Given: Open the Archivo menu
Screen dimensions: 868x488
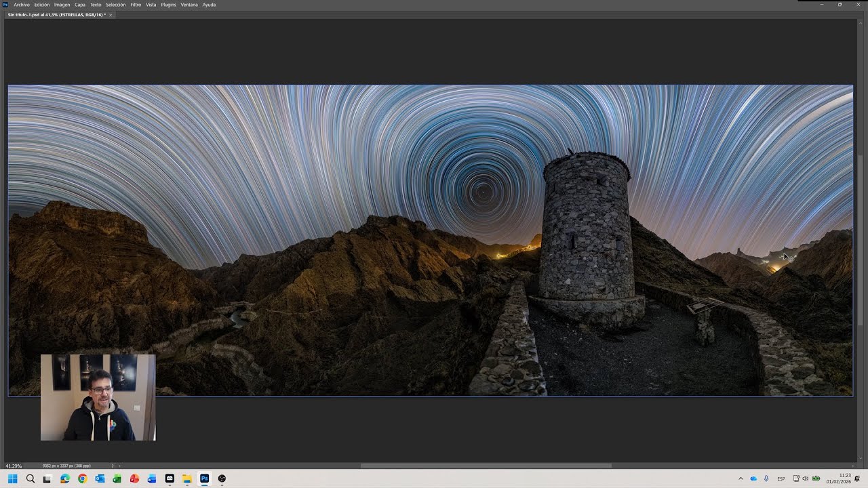Looking at the screenshot, I should coord(22,5).
